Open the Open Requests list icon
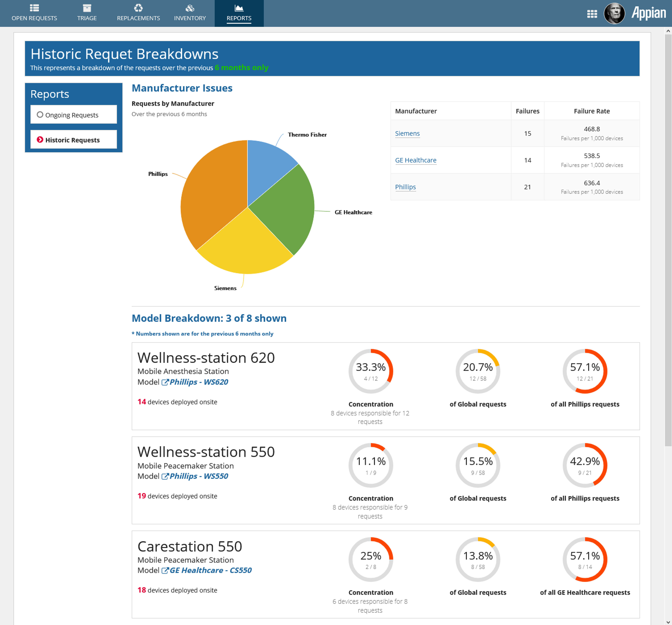The image size is (672, 625). click(34, 8)
